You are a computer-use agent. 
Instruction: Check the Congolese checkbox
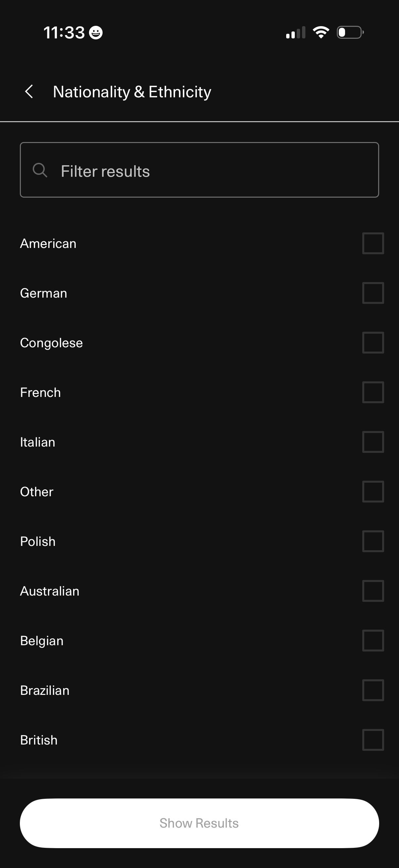(373, 343)
